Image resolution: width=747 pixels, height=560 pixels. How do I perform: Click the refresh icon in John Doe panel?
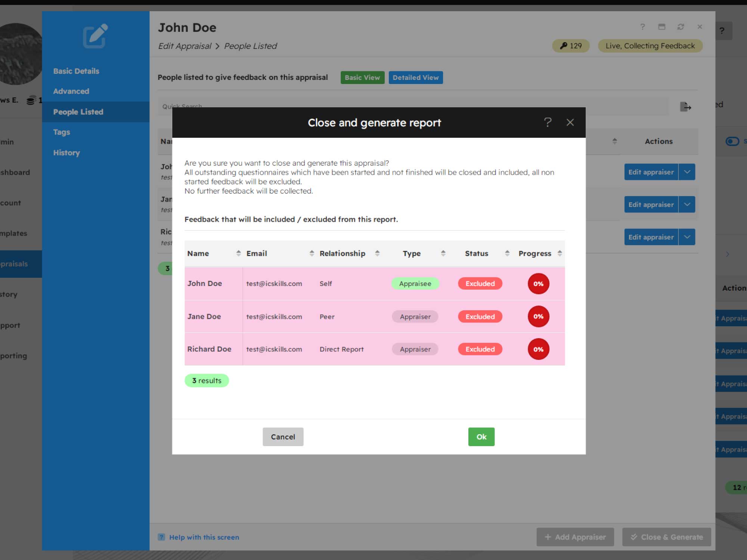(x=681, y=27)
